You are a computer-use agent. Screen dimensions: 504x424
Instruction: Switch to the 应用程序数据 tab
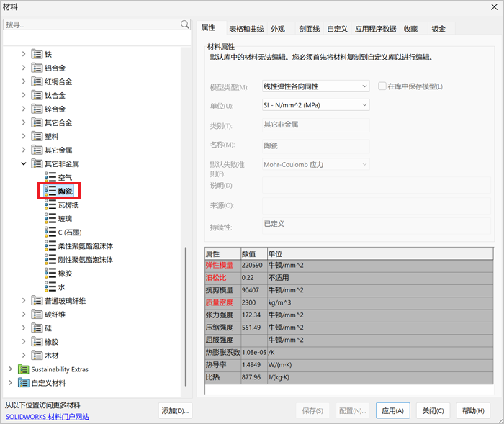[x=375, y=29]
